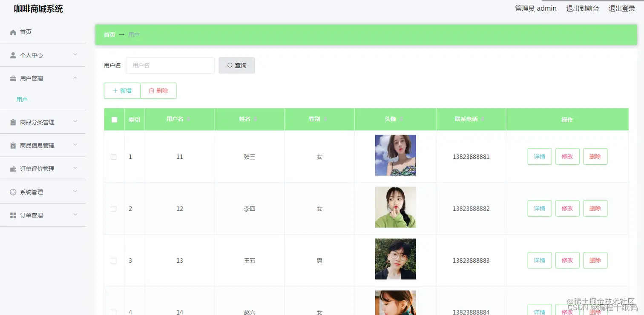Viewport: 644px width, 315px height.
Task: Click the icon beside 订单评价管理
Action: 13,169
